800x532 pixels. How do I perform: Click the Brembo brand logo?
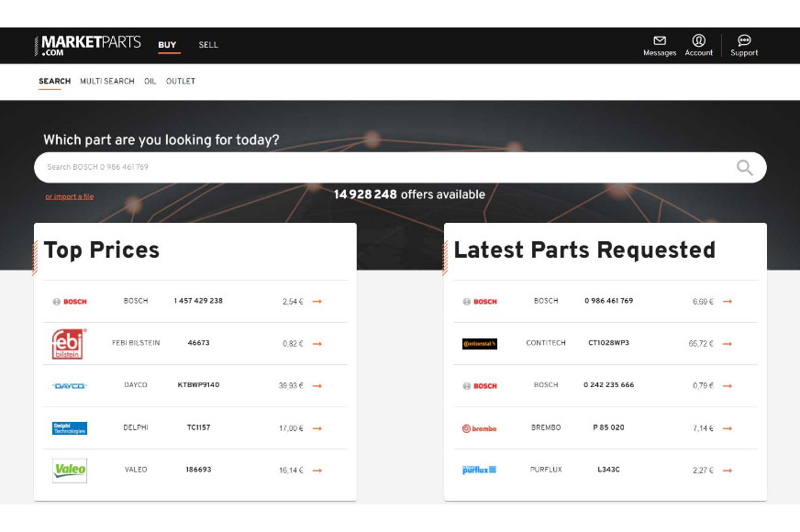tap(479, 428)
